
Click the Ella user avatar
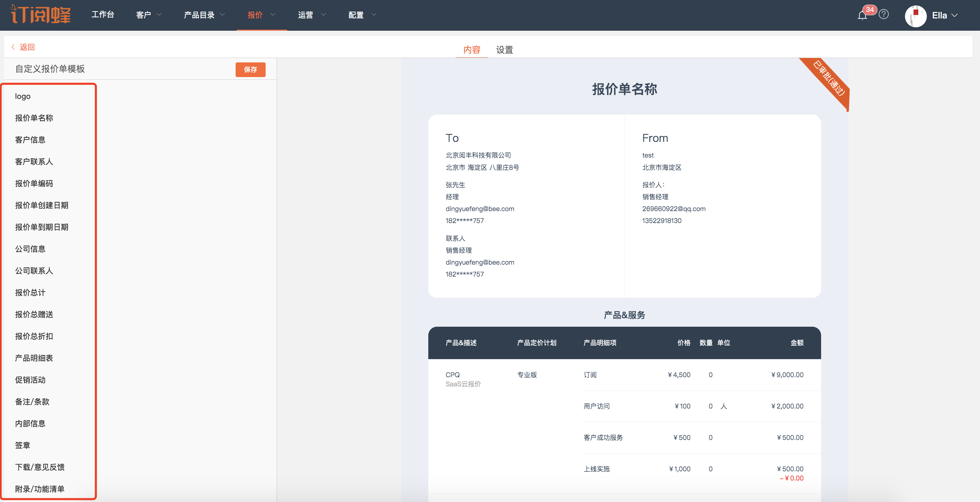[x=915, y=16]
